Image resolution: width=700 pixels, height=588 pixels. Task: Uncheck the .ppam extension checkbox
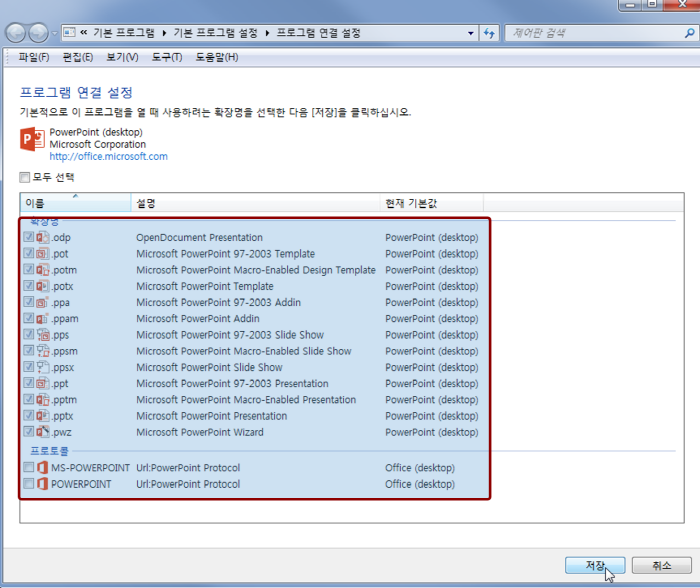click(x=29, y=318)
